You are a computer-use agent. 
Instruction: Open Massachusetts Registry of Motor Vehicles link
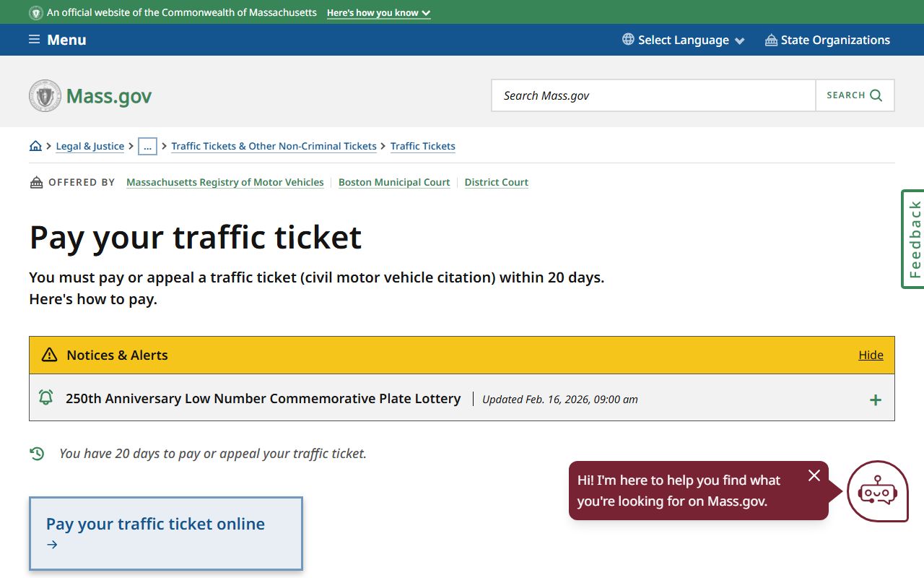225,182
